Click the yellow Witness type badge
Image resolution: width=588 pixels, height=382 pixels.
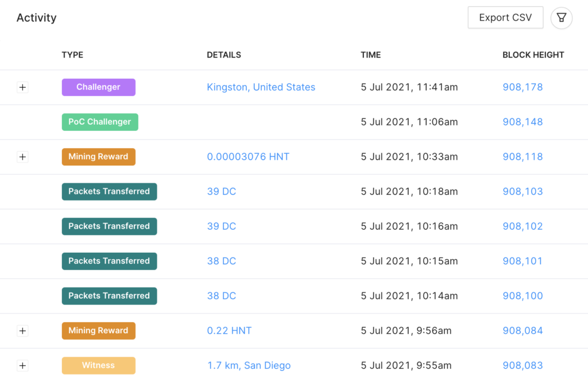pyautogui.click(x=98, y=365)
